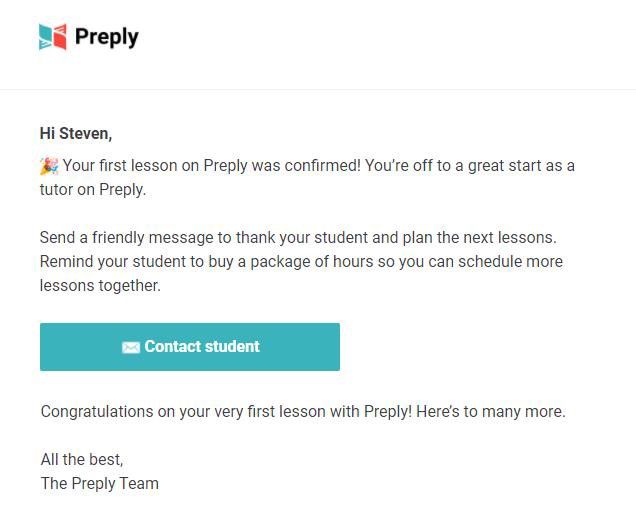
Task: Click 'Your first lesson on Preply was confirmed!'
Action: tap(211, 166)
